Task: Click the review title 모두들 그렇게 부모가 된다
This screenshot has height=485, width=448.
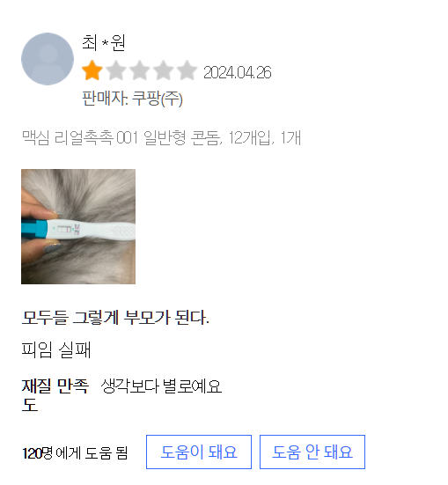Action: [115, 318]
